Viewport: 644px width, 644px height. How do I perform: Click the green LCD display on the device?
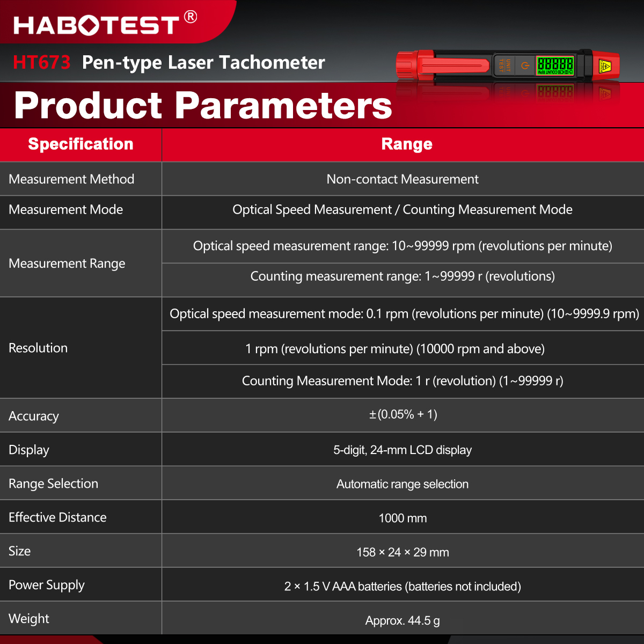click(555, 65)
